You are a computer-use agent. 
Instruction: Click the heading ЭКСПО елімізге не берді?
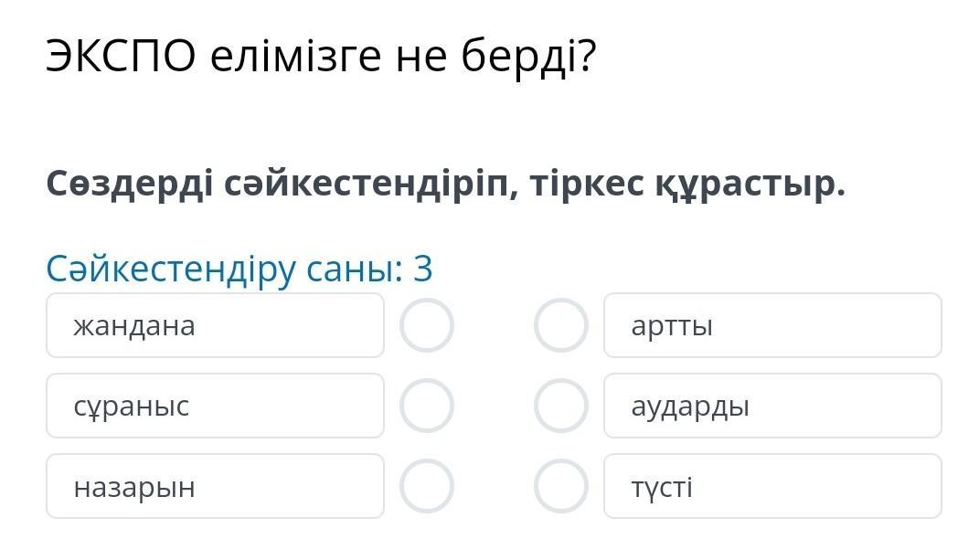coord(321,58)
